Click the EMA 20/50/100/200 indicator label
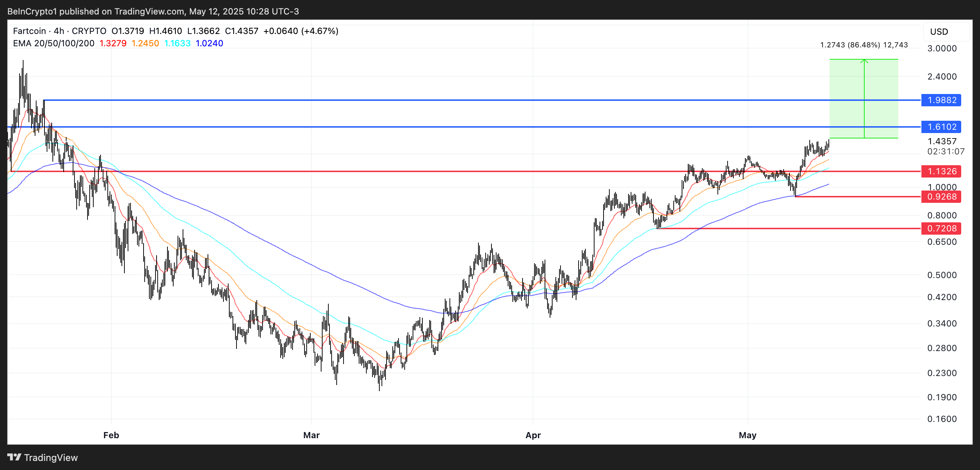The image size is (980, 470). 54,43
